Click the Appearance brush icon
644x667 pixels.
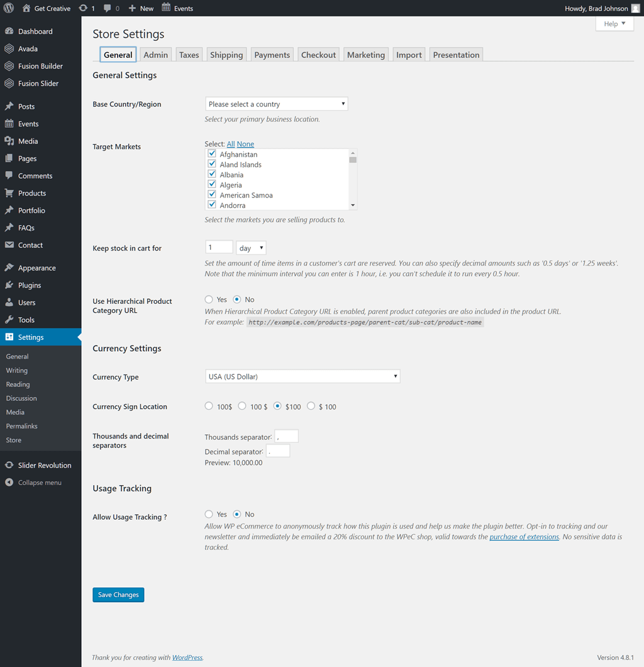pos(9,267)
